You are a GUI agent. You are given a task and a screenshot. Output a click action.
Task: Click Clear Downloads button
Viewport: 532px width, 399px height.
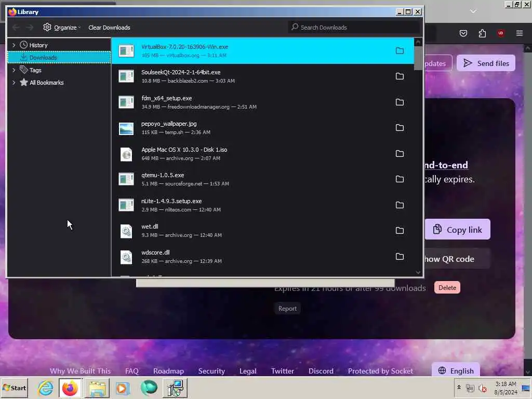[x=109, y=28]
